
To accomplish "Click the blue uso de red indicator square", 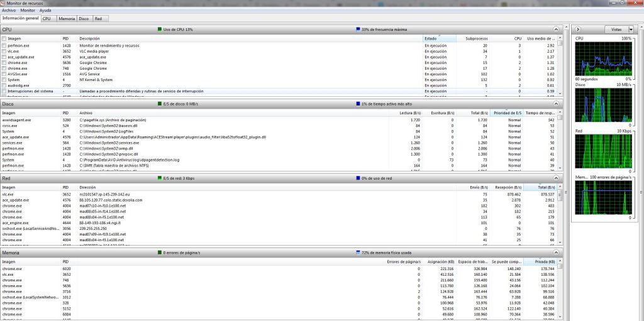I will pyautogui.click(x=358, y=178).
